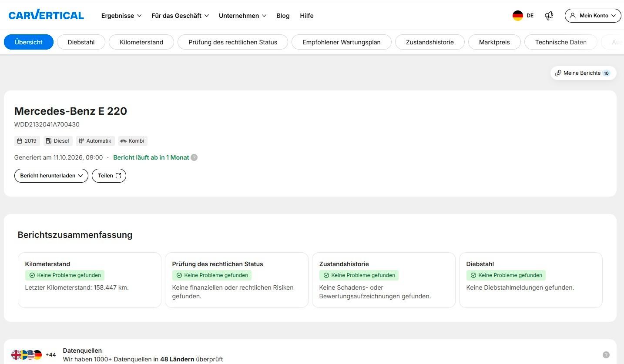Image resolution: width=624 pixels, height=364 pixels.
Task: Open Meine Berichte list
Action: 583,73
